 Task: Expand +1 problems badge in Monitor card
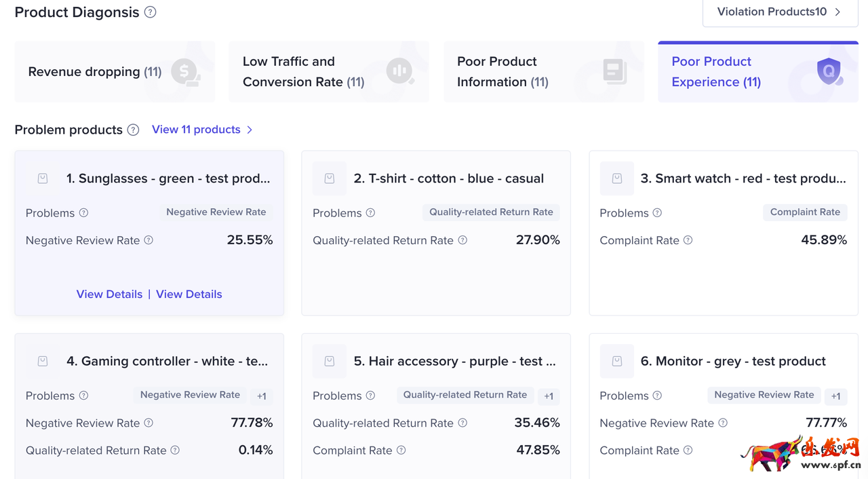835,396
